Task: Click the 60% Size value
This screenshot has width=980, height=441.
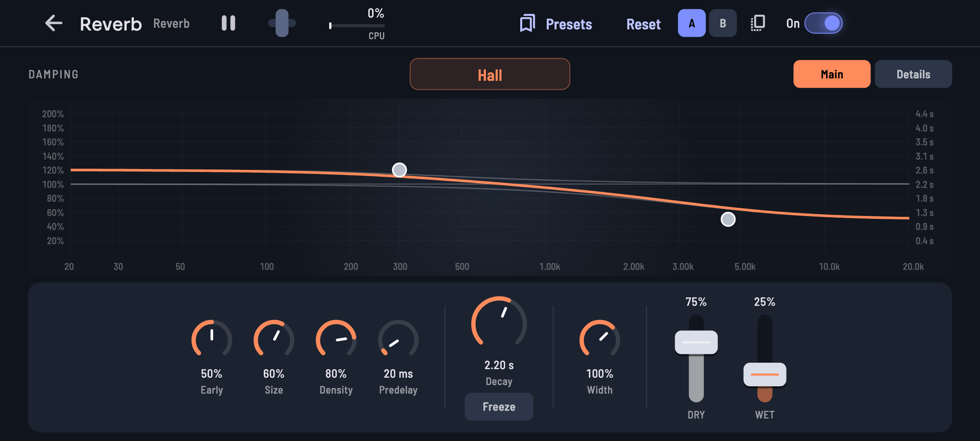Action: pyautogui.click(x=274, y=374)
